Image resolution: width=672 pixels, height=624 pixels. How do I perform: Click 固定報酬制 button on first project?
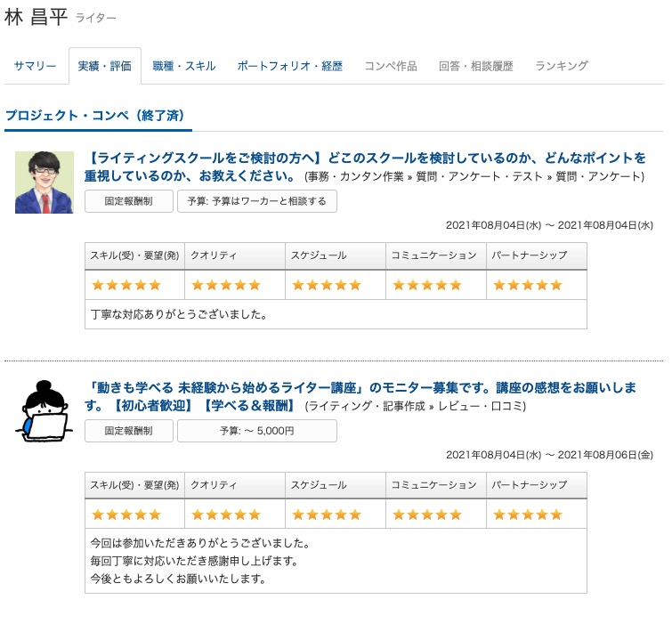[x=128, y=201]
